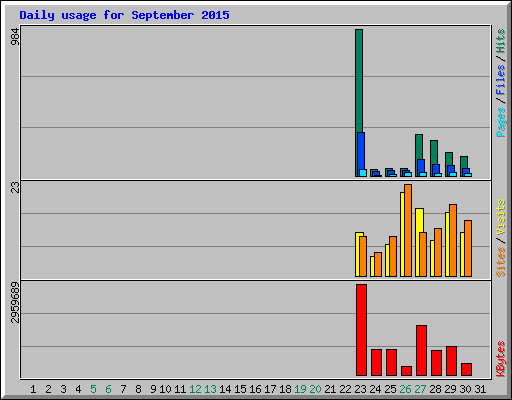The height and width of the screenshot is (400, 512).
Task: Click the short red KBytes bar for day 26
Action: (x=406, y=371)
